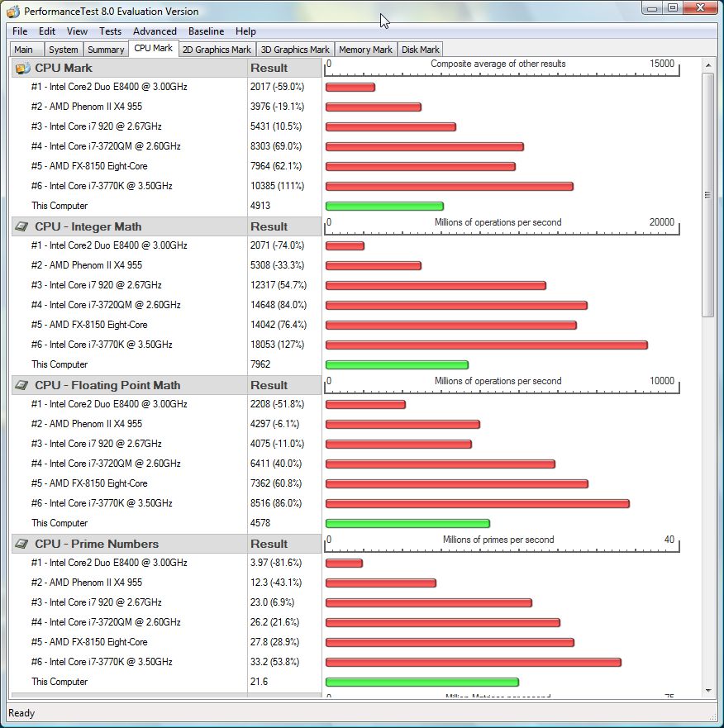Open the View menu
This screenshot has height=728, width=724.
click(x=77, y=31)
